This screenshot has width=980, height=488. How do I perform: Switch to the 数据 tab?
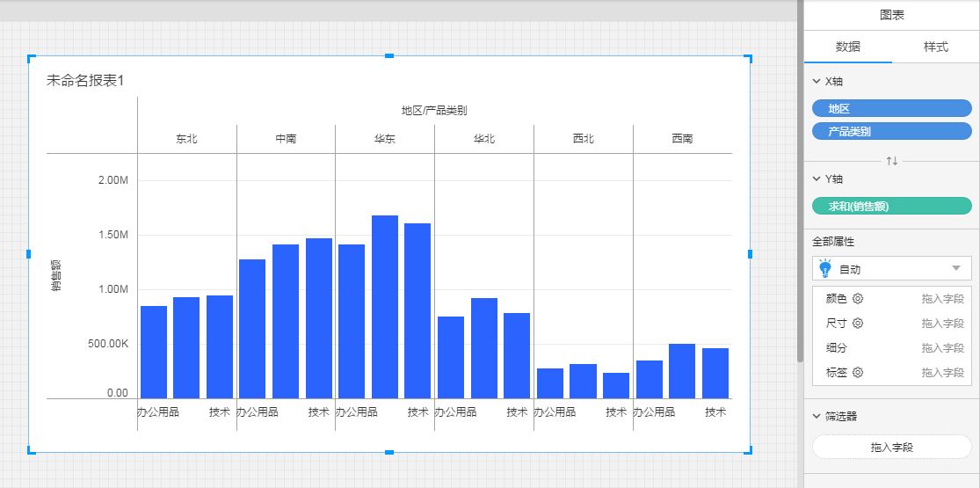coord(847,47)
